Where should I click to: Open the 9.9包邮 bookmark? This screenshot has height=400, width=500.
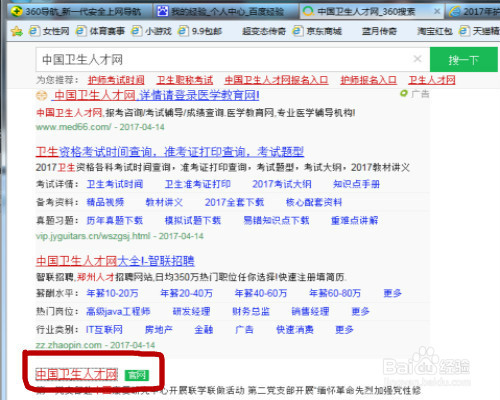(x=200, y=31)
